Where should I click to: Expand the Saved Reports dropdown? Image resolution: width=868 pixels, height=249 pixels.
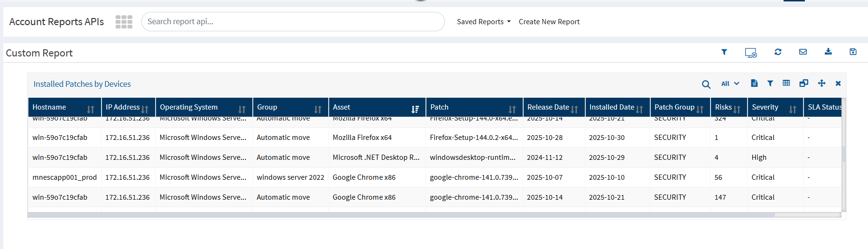click(483, 22)
